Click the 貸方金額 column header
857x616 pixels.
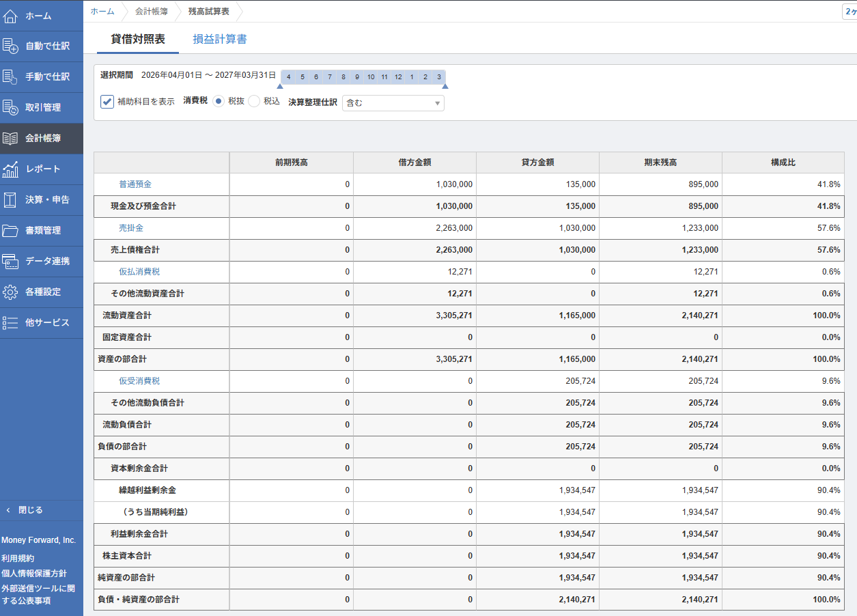pos(537,163)
